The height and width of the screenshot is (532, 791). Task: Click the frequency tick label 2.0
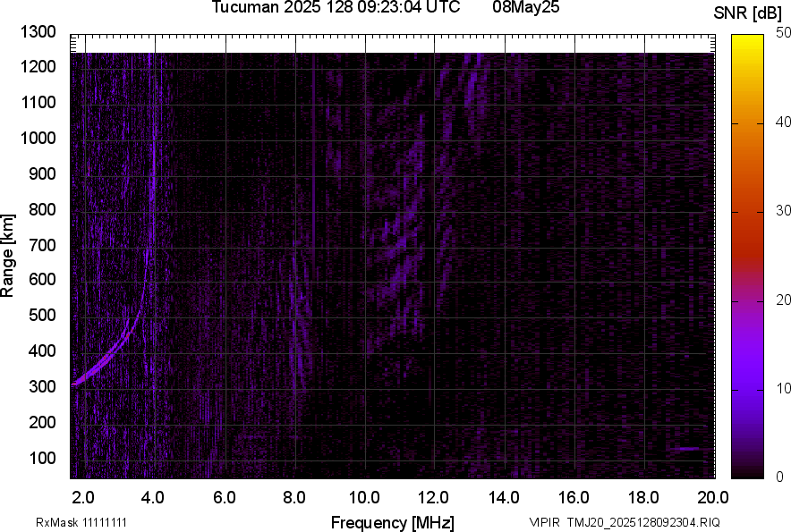click(83, 498)
